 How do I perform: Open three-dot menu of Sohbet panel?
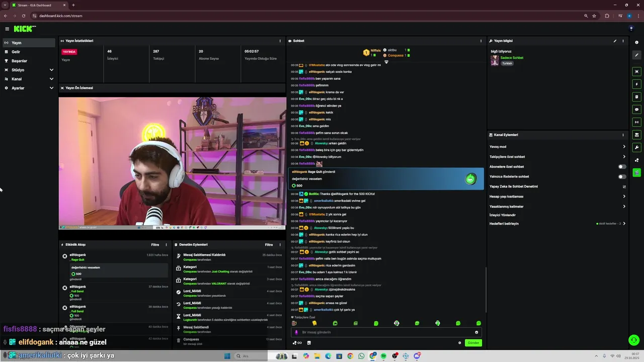pos(481,41)
